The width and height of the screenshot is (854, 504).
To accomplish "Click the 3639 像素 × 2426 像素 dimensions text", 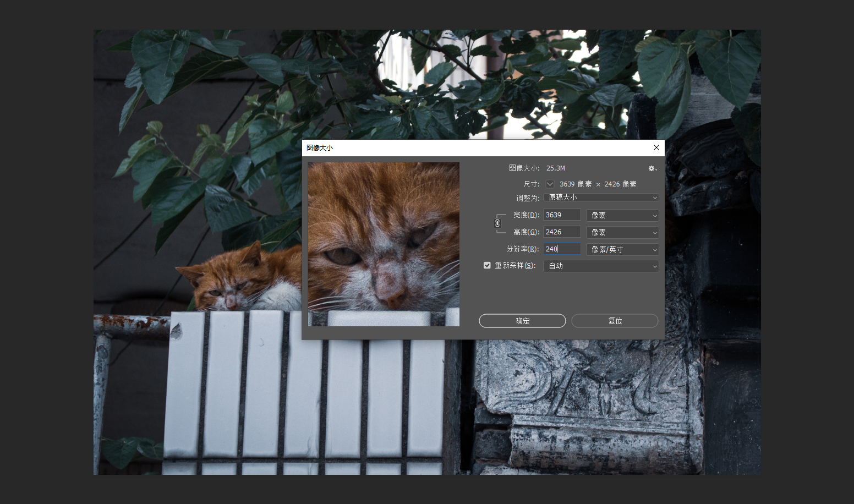I will 598,184.
